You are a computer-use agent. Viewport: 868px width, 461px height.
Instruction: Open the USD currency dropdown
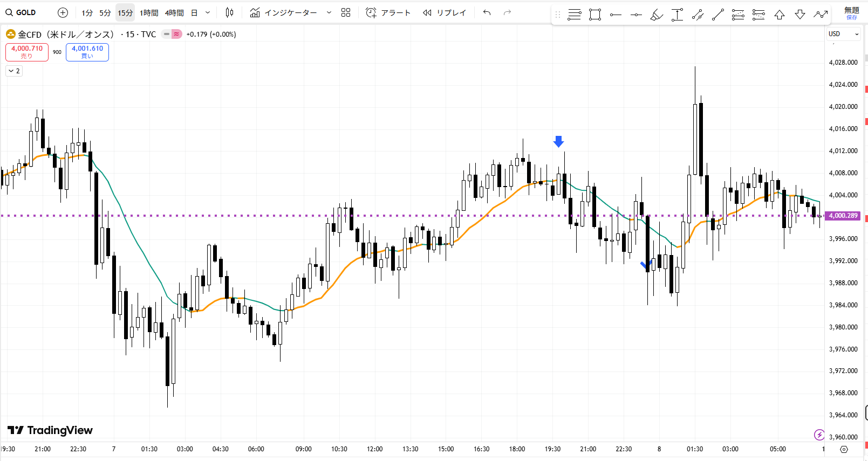click(x=843, y=34)
